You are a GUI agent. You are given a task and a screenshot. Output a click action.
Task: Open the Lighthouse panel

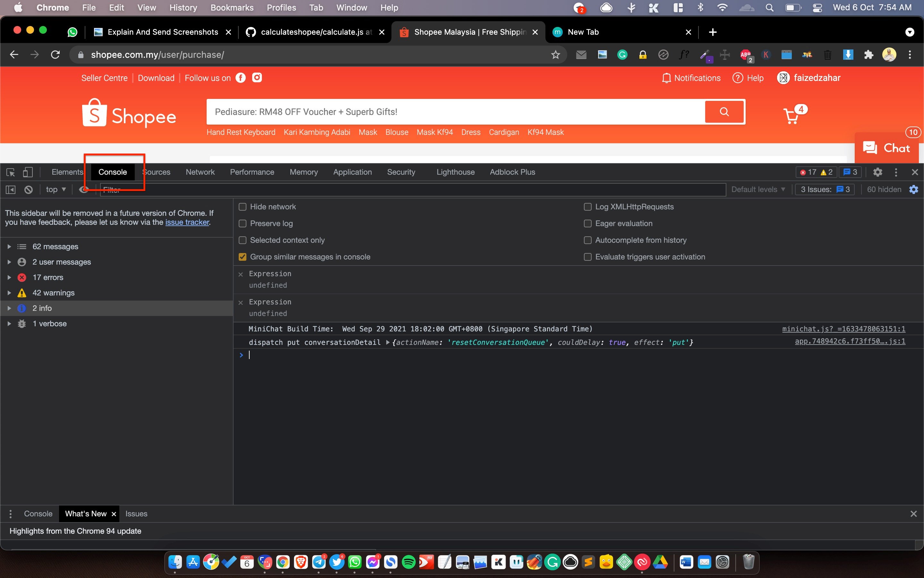pyautogui.click(x=456, y=172)
